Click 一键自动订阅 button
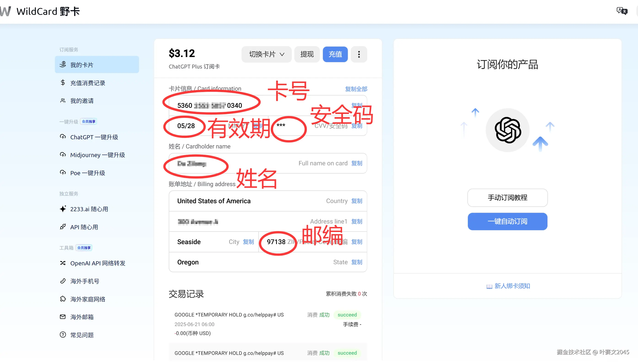This screenshot has width=638, height=364. tap(507, 221)
